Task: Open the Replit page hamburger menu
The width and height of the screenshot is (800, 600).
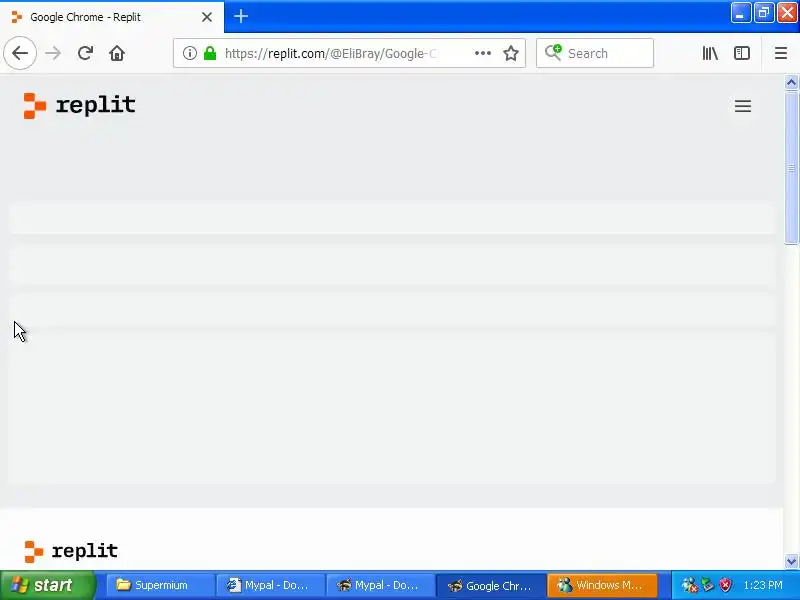Action: point(743,106)
